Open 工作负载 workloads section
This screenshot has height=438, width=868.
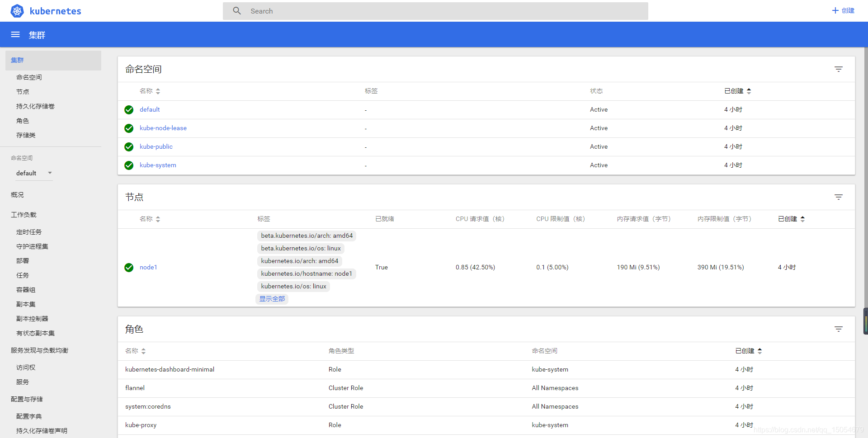pos(24,215)
